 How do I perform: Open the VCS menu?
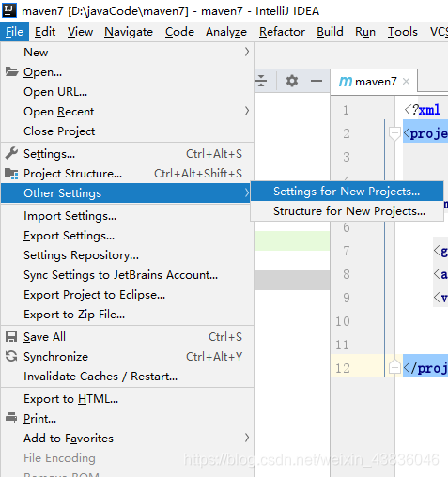(439, 32)
